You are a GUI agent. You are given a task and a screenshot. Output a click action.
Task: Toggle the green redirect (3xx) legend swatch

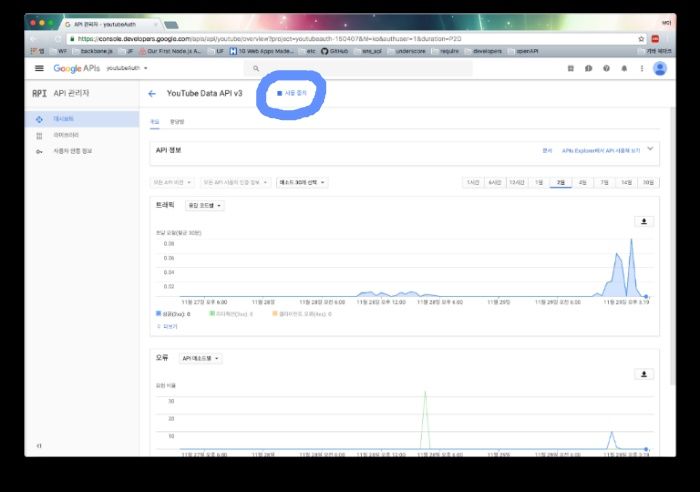212,313
